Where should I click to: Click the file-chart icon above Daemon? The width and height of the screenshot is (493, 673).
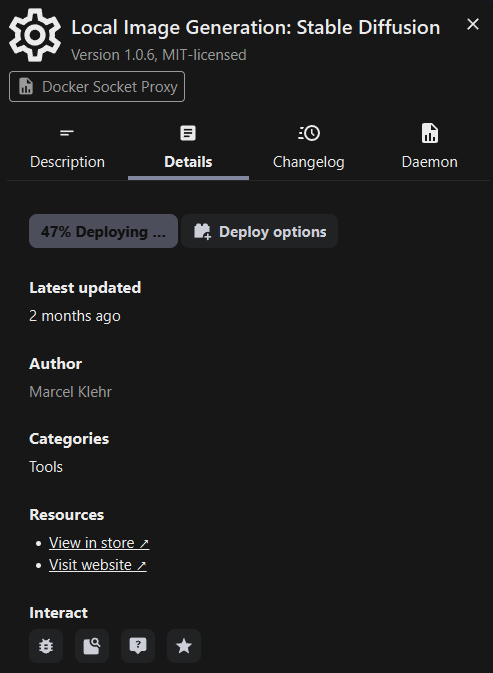[x=429, y=133]
